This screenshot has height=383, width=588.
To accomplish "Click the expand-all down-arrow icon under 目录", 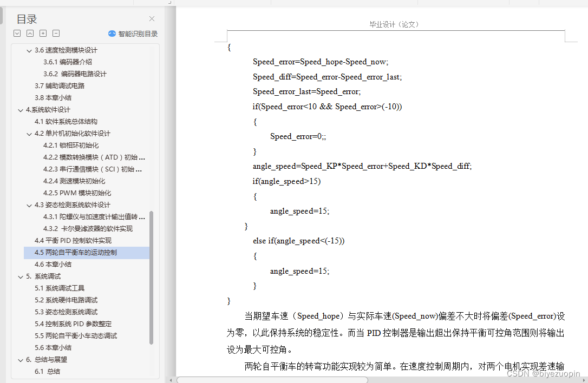I will pos(17,34).
